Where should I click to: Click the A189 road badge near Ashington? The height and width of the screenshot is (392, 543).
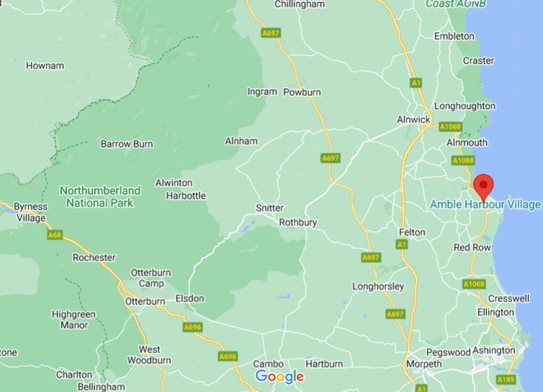[506, 380]
